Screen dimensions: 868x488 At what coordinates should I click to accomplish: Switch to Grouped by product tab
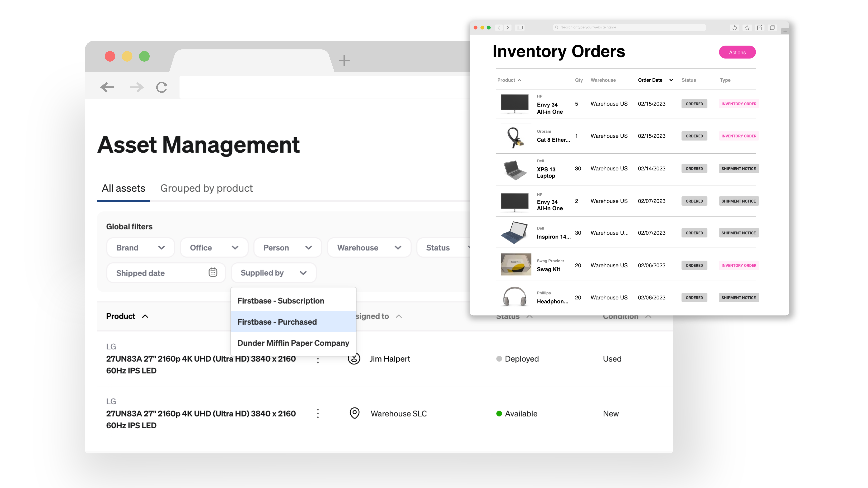click(x=206, y=188)
